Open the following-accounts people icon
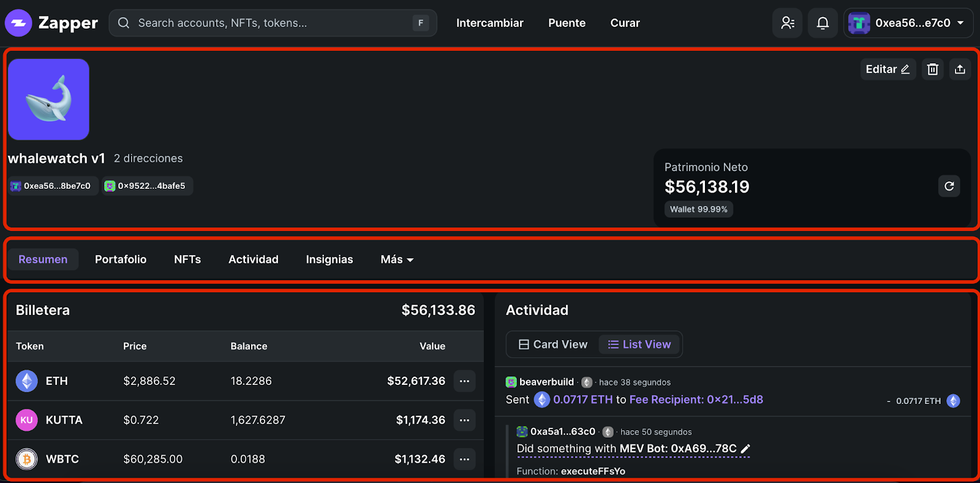 click(788, 23)
